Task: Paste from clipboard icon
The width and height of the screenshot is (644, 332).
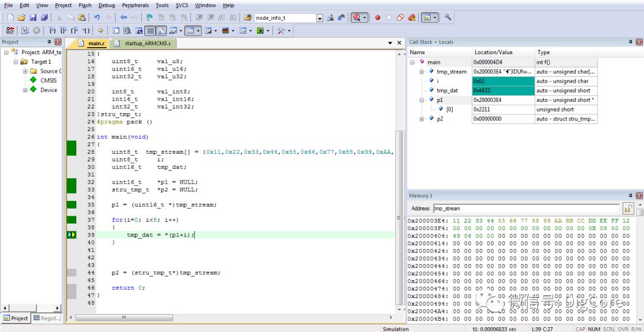Action: 82,18
